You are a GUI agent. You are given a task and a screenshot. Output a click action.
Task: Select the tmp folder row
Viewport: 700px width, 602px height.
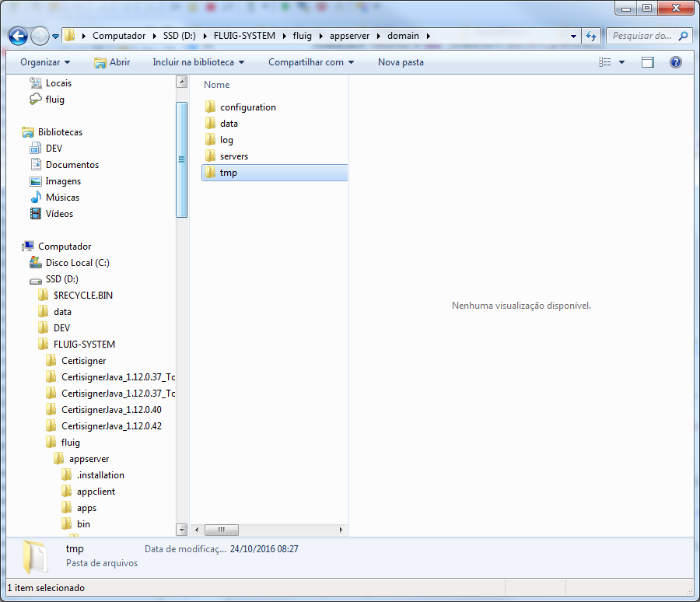pos(275,173)
